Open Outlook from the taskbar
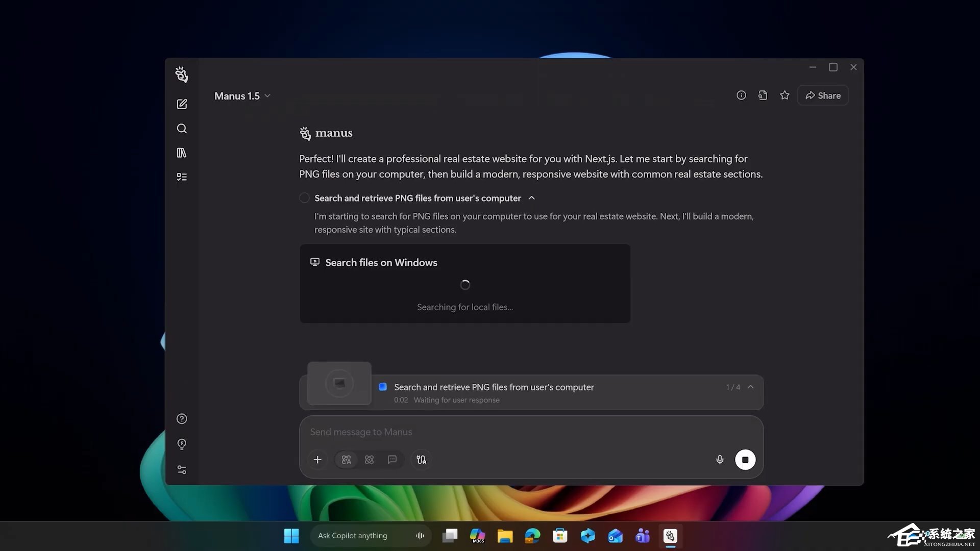980x551 pixels. [615, 536]
